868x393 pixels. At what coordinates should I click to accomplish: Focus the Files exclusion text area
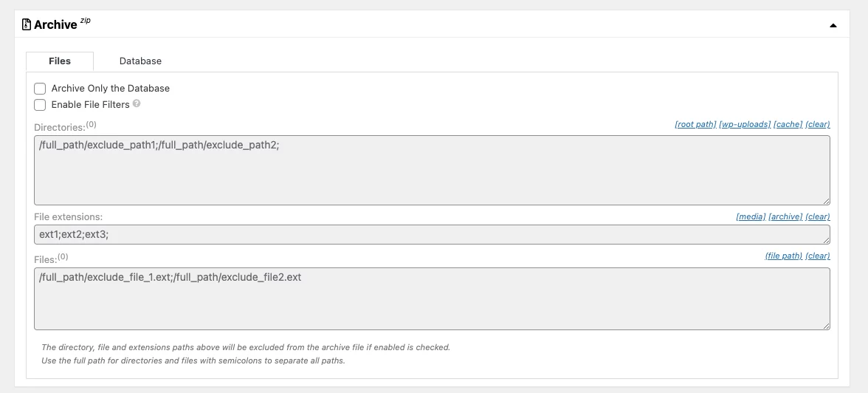point(432,298)
